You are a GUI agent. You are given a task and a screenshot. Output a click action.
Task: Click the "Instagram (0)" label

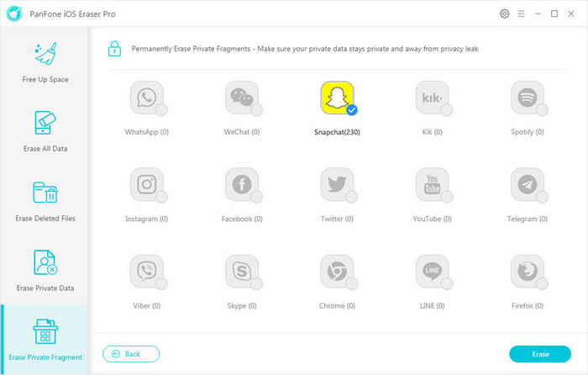147,219
